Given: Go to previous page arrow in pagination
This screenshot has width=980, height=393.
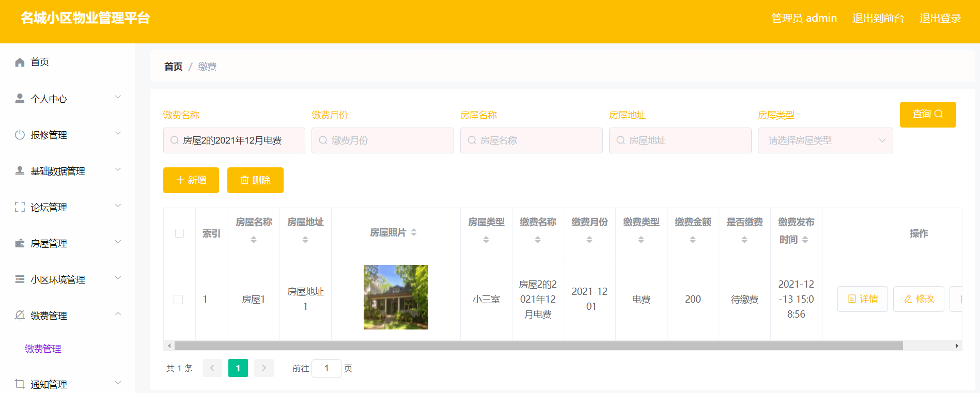Looking at the screenshot, I should point(212,368).
